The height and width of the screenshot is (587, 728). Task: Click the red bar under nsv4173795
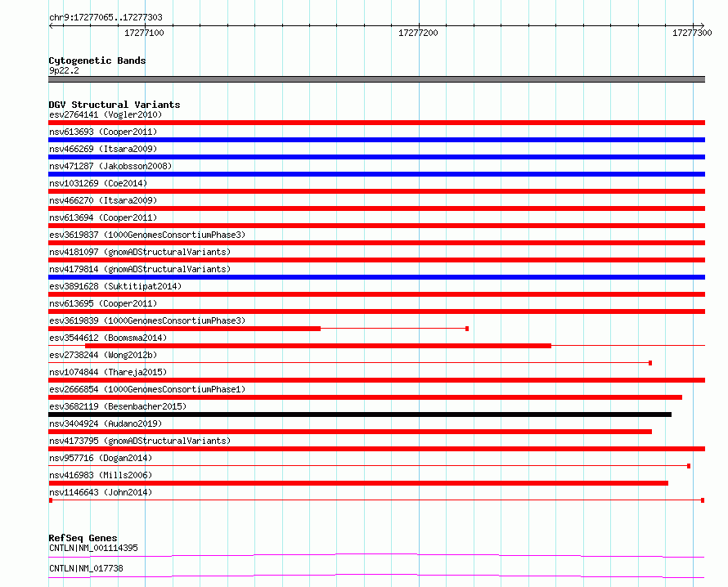pos(376,449)
